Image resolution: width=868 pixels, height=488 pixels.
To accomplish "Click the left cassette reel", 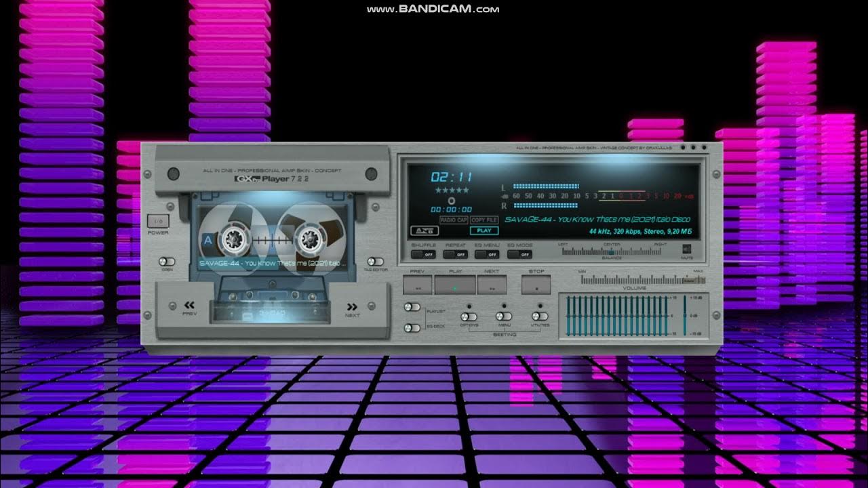I will 233,239.
